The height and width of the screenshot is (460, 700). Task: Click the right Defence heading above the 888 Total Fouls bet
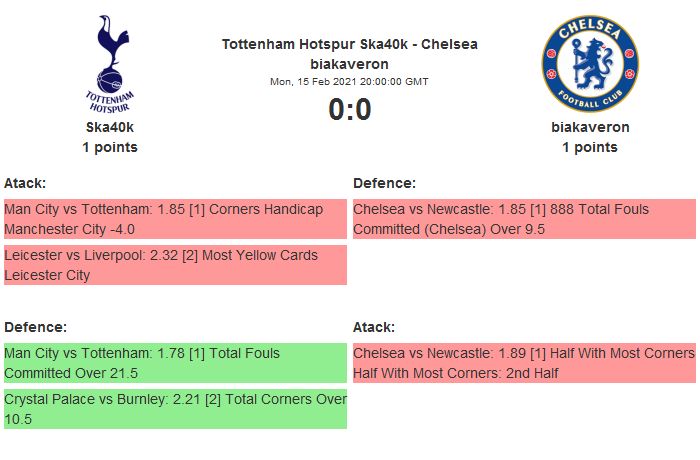pyautogui.click(x=384, y=183)
